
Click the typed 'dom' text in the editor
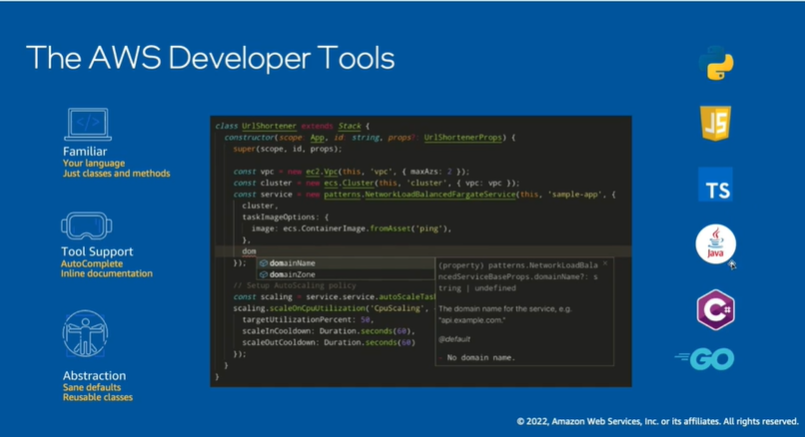coord(249,251)
